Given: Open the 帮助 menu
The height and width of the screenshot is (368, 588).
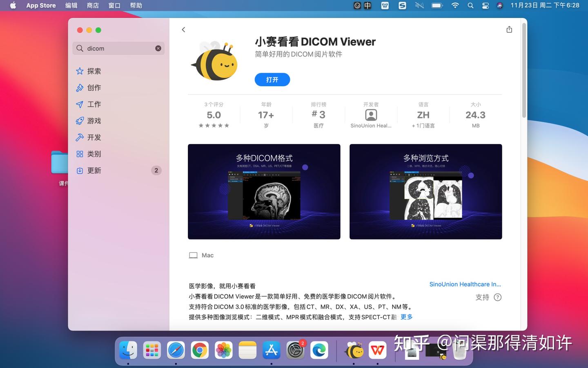Looking at the screenshot, I should coord(136,5).
